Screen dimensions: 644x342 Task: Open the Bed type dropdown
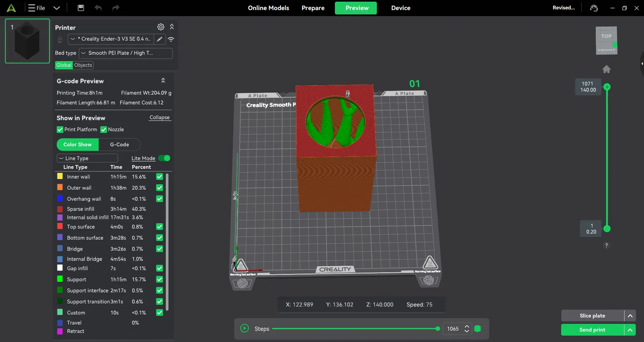[x=126, y=53]
